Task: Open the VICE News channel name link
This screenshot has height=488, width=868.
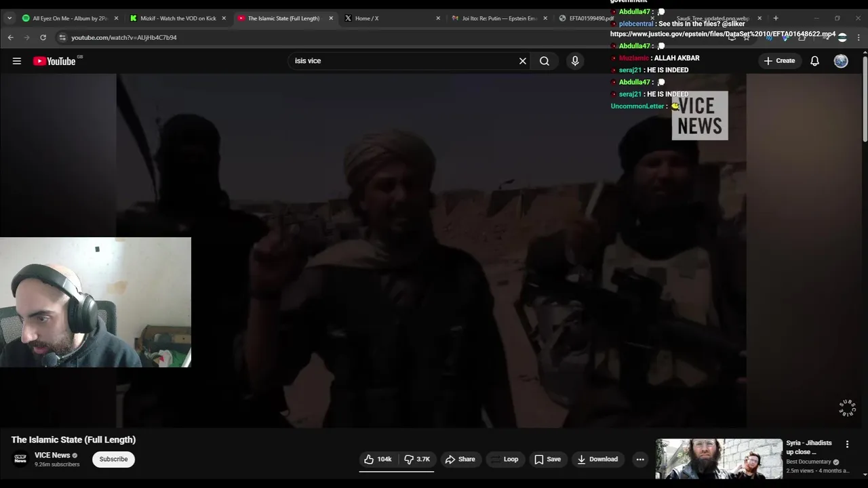Action: pyautogui.click(x=52, y=455)
